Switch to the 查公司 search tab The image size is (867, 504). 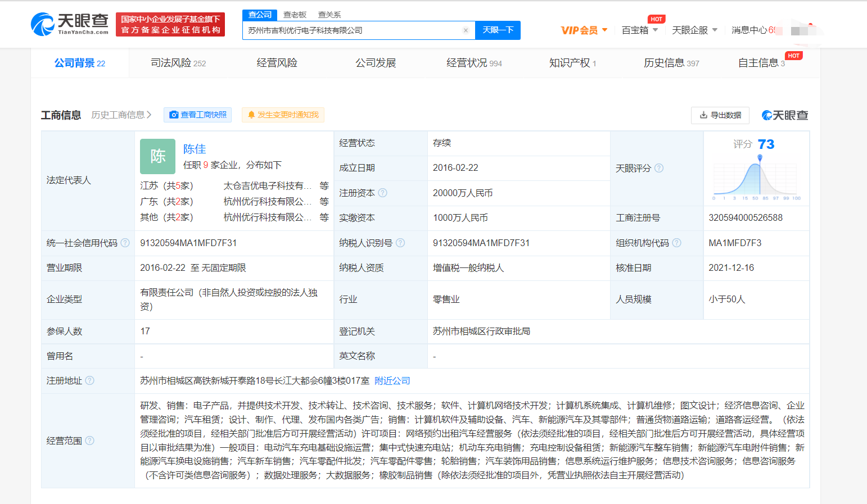pos(260,15)
